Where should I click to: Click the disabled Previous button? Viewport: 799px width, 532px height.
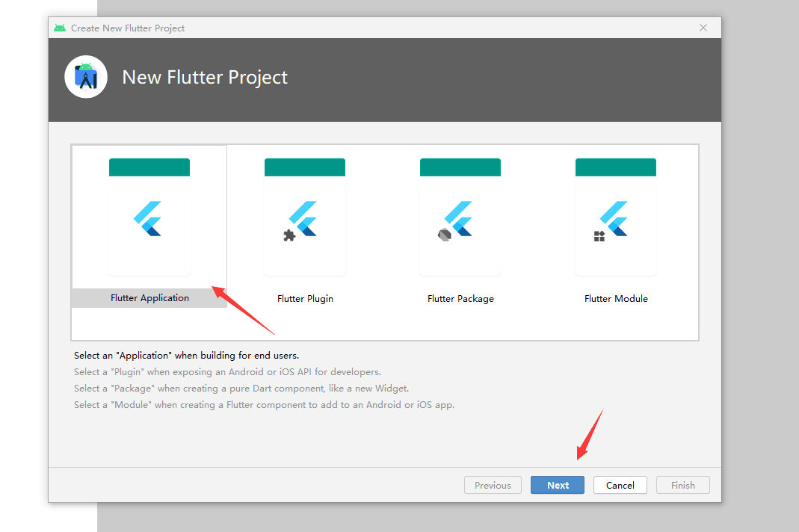(x=493, y=485)
